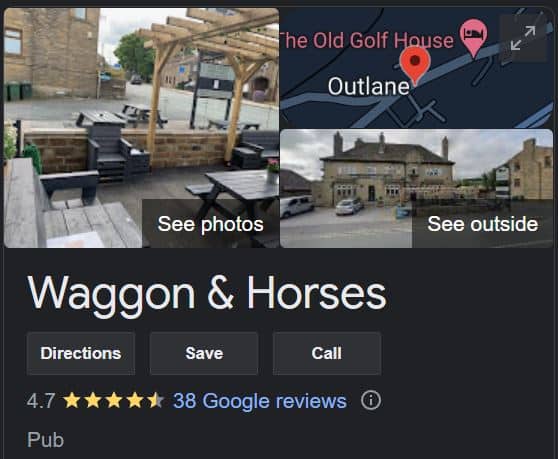This screenshot has width=558, height=459.
Task: Open the See outside overlay label
Action: point(483,224)
